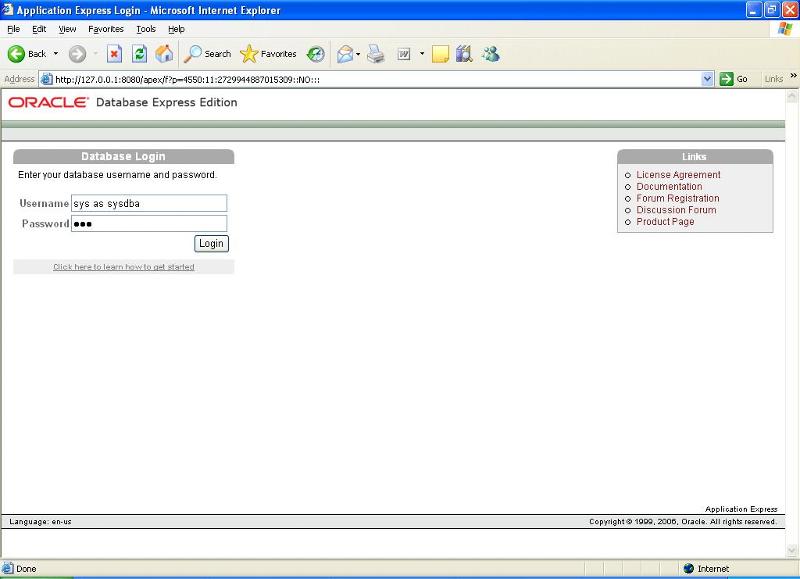The height and width of the screenshot is (579, 800).
Task: Click the page scrollbar up arrow
Action: [x=792, y=96]
